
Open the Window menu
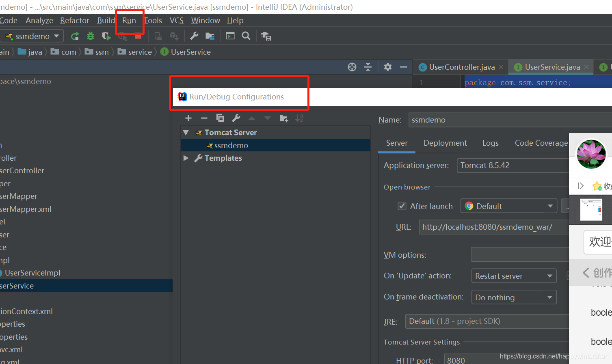coord(205,21)
